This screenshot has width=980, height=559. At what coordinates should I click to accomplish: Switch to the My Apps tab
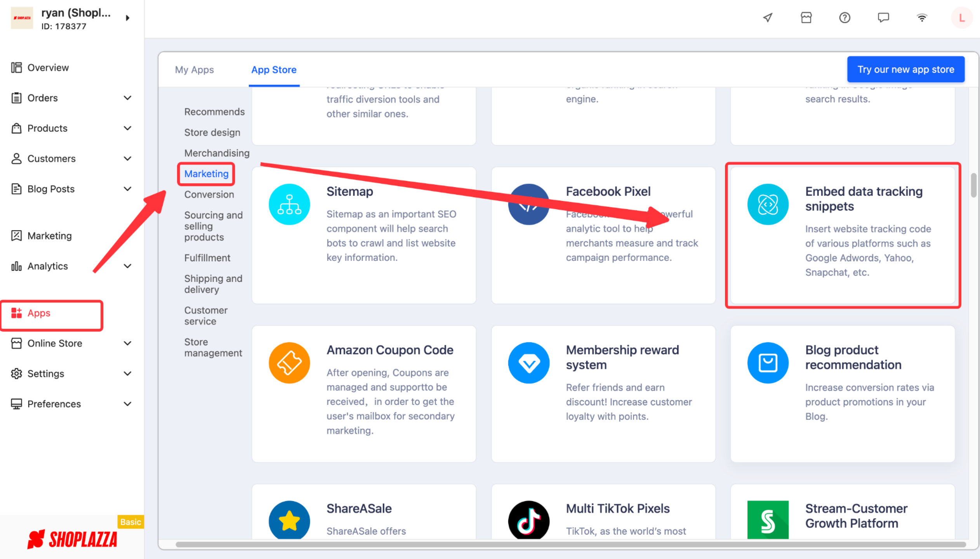click(194, 69)
